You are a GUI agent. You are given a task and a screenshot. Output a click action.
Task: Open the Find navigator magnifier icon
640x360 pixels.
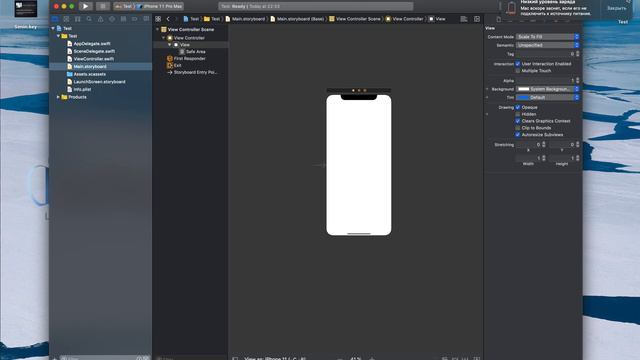[89, 19]
